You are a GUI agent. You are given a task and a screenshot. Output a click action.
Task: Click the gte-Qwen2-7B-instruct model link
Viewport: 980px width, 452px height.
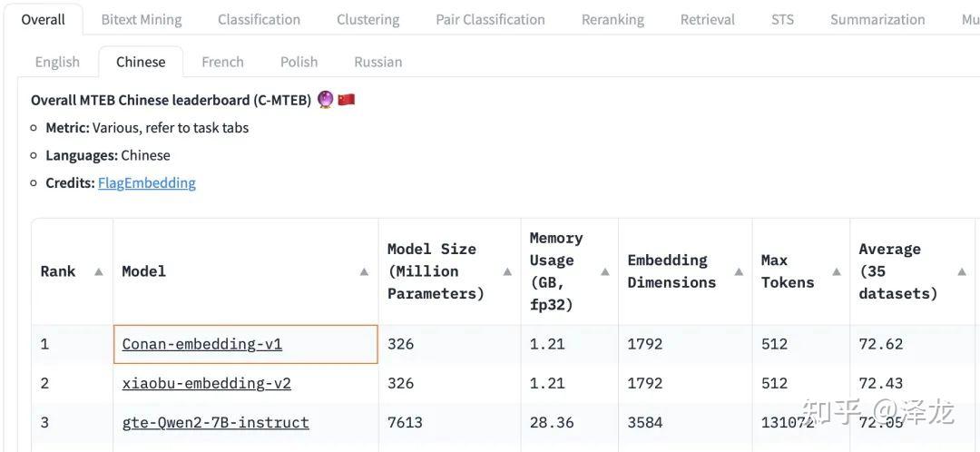216,422
